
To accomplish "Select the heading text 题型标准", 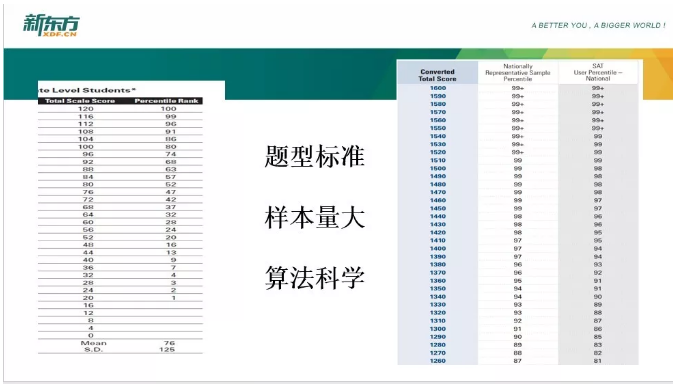I will point(315,156).
